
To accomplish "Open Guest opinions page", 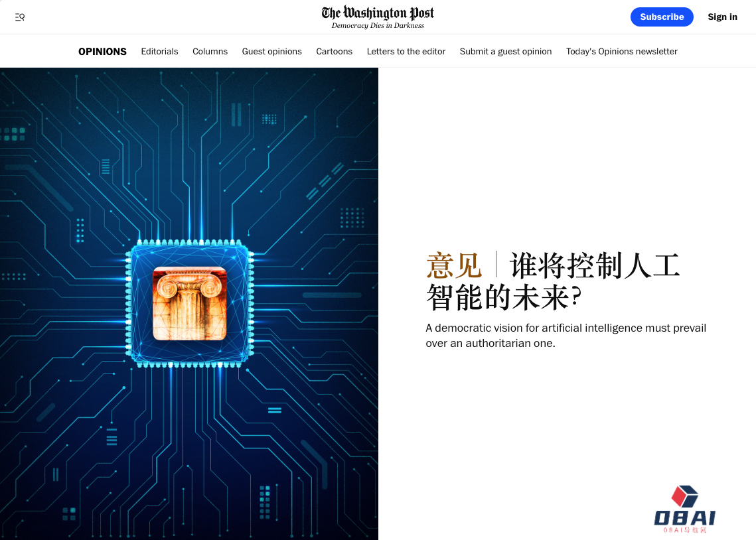I will [271, 51].
